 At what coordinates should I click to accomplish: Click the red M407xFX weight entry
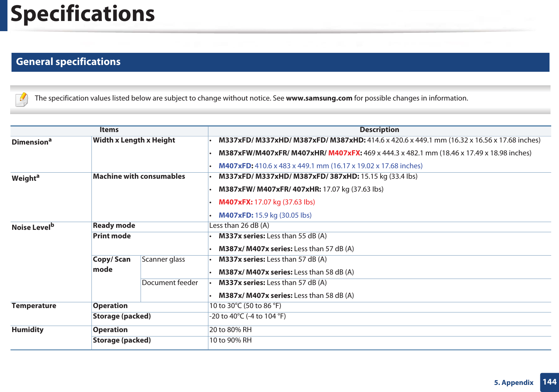coord(267,202)
